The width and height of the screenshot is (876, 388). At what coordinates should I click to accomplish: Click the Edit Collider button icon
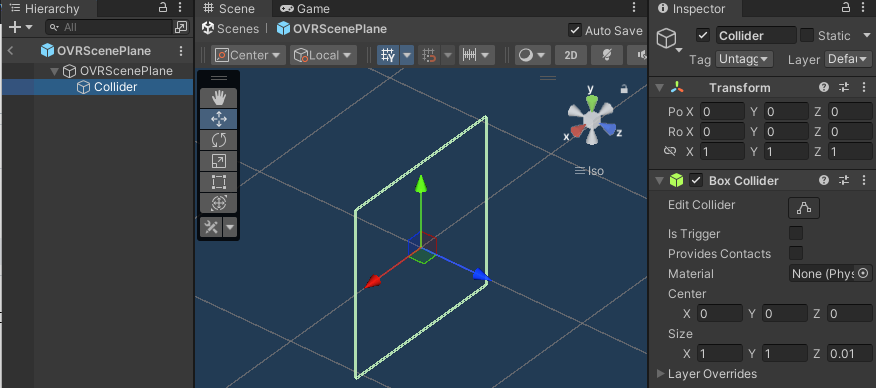click(x=804, y=208)
